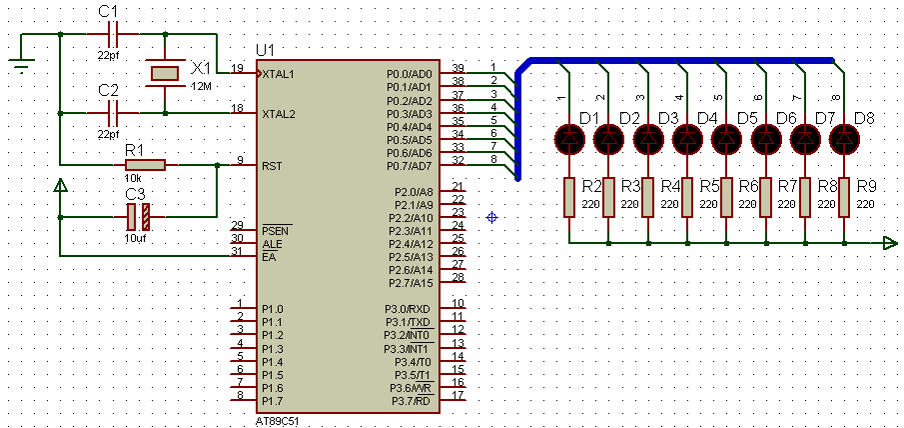904x428 pixels.
Task: Select resistor R1 body
Action: (x=145, y=166)
